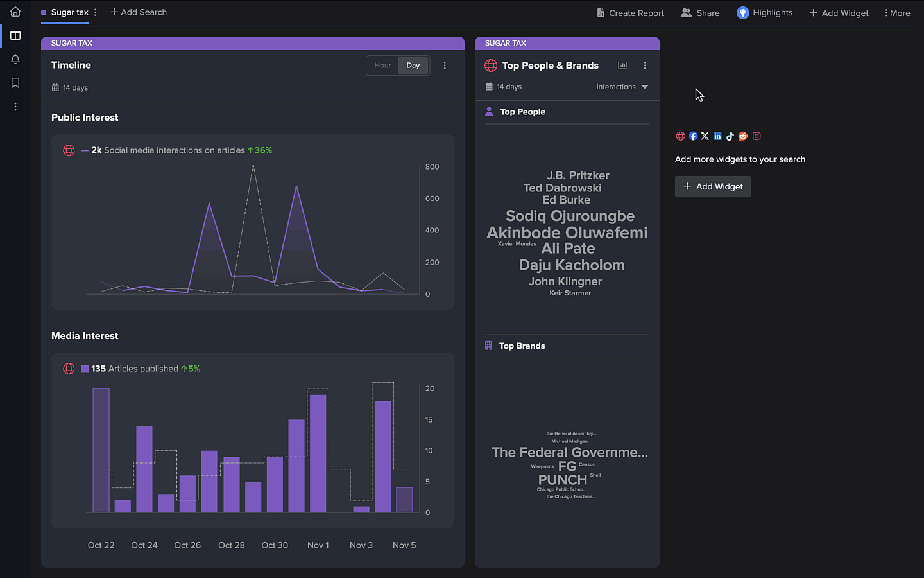924x578 pixels.
Task: Open notifications via the bell icon
Action: click(15, 58)
